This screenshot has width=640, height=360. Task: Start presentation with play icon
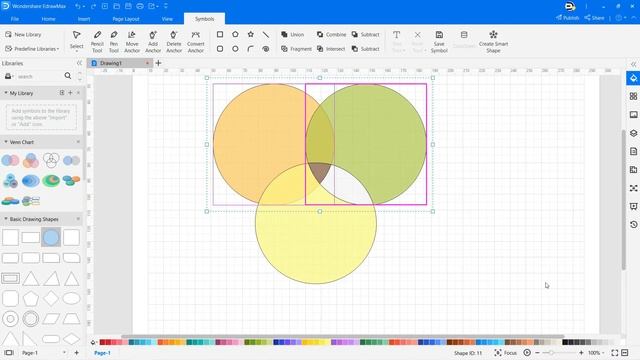point(527,353)
